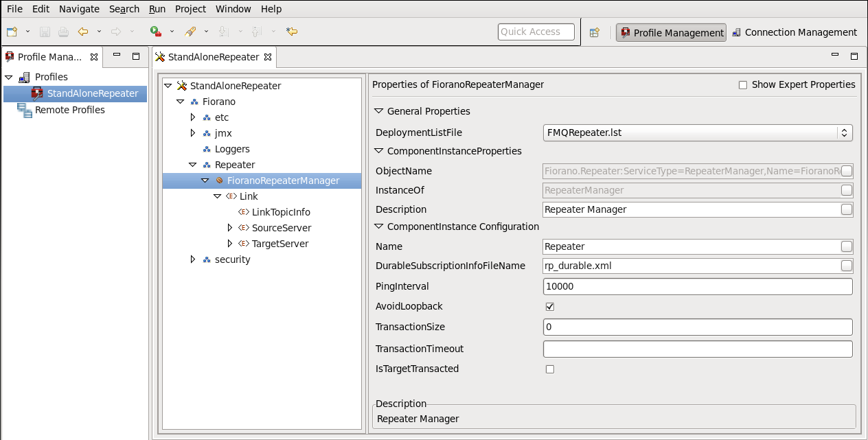The width and height of the screenshot is (868, 440).
Task: Open the File menu
Action: pyautogui.click(x=14, y=9)
